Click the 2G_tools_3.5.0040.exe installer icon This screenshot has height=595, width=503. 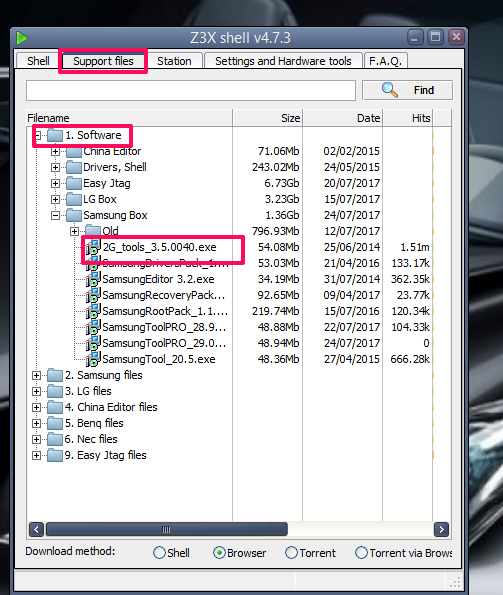coord(93,247)
